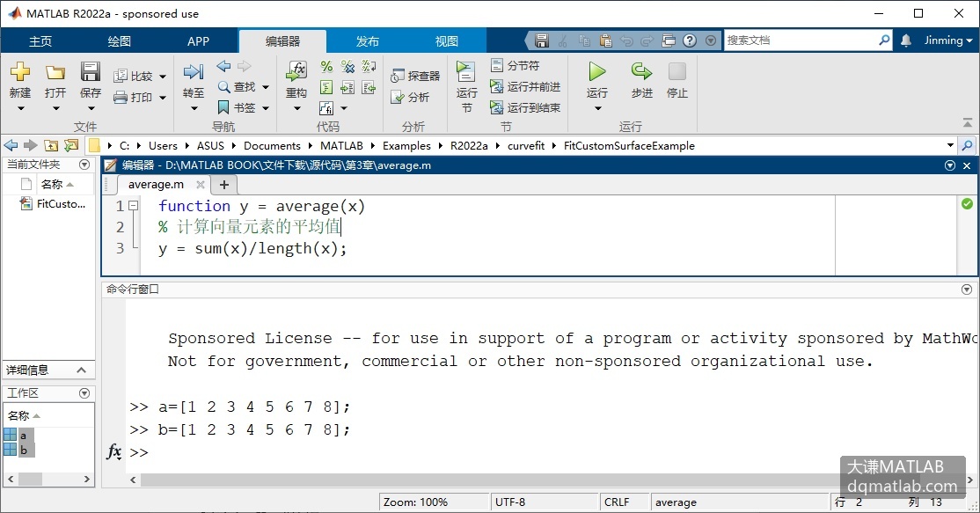Collapse the Details (详细信息) panel
Viewport: 980px width, 513px height.
(x=81, y=370)
